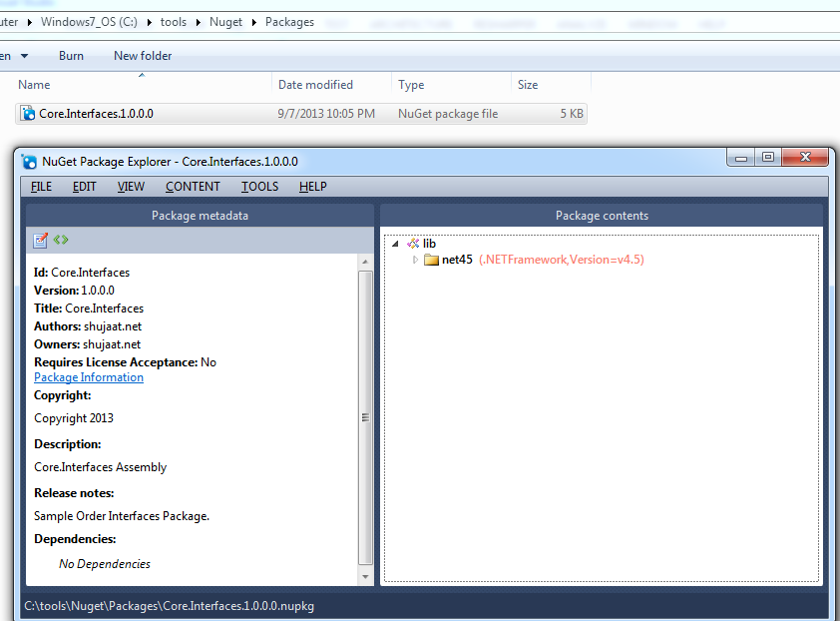Click the metadata pane scroll-down arrow
Image resolution: width=840 pixels, height=621 pixels.
pyautogui.click(x=366, y=575)
